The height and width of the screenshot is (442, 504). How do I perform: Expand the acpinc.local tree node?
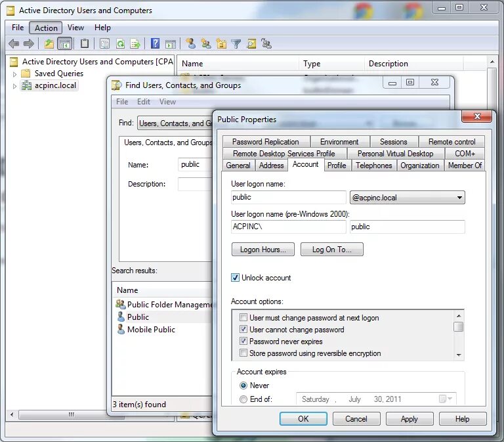[14, 86]
